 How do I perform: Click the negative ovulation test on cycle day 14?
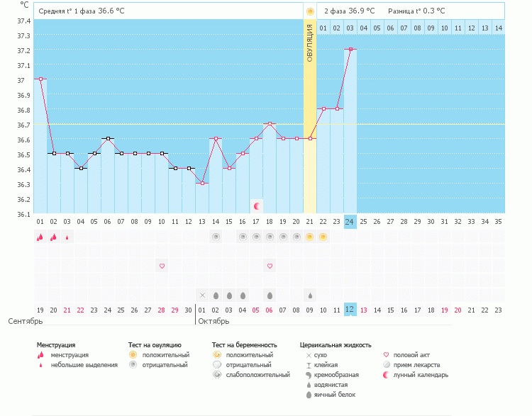216,237
